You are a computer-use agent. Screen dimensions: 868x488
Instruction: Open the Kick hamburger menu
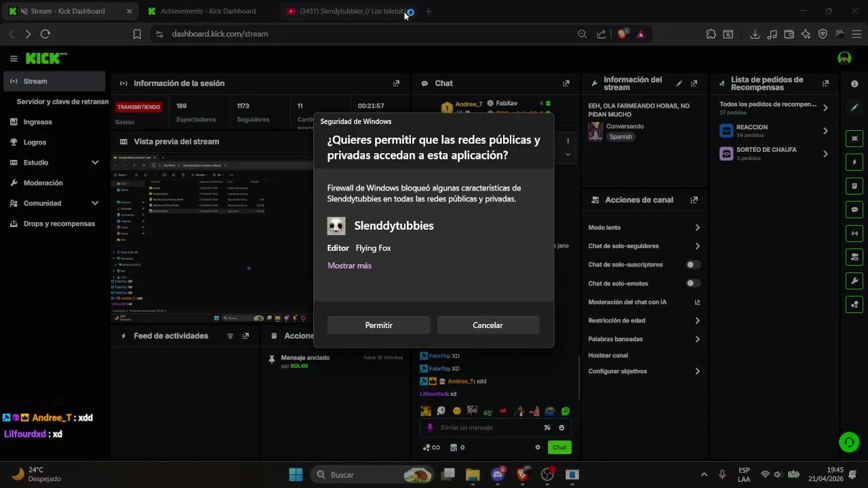(x=14, y=59)
